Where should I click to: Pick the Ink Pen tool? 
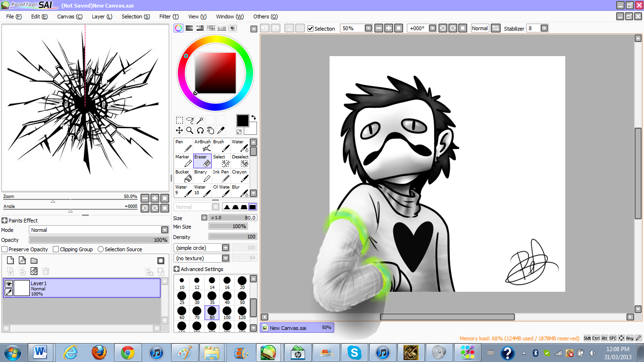pyautogui.click(x=221, y=176)
